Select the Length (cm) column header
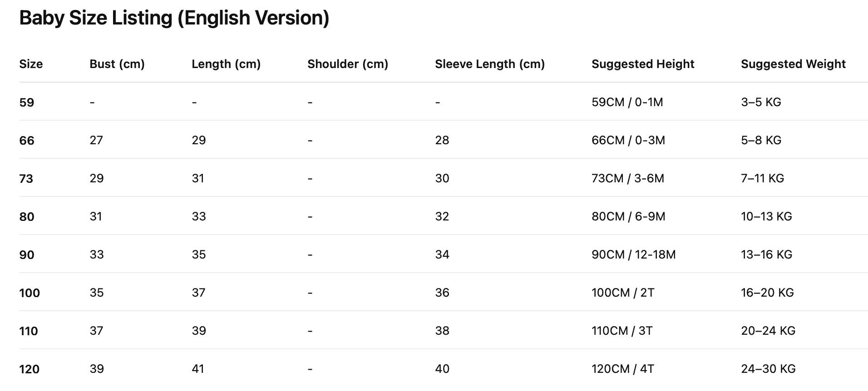 click(226, 64)
